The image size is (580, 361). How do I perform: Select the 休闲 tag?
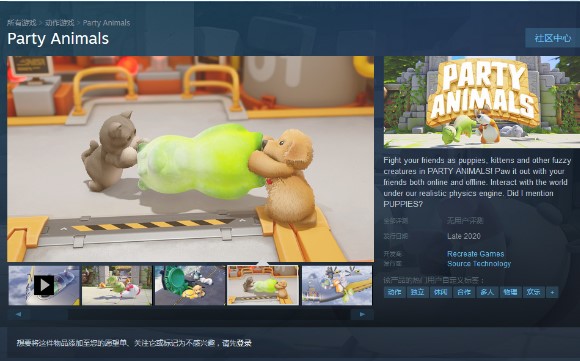coord(441,292)
